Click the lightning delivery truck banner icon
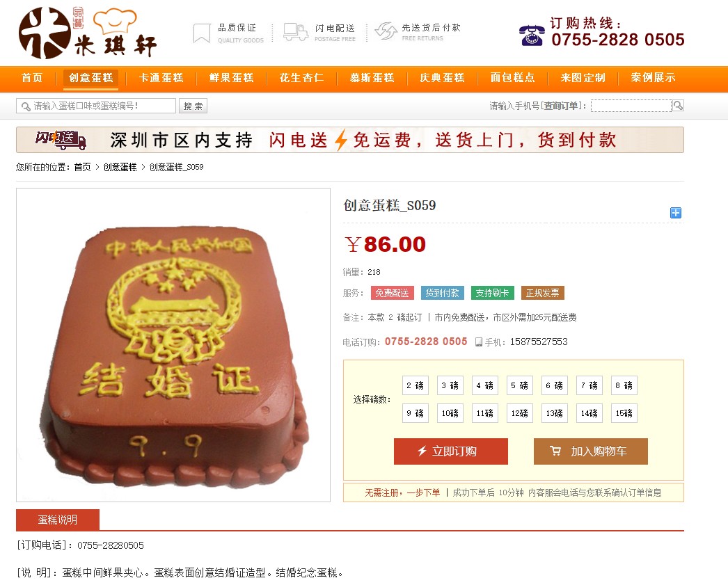728x585 pixels. click(x=61, y=140)
